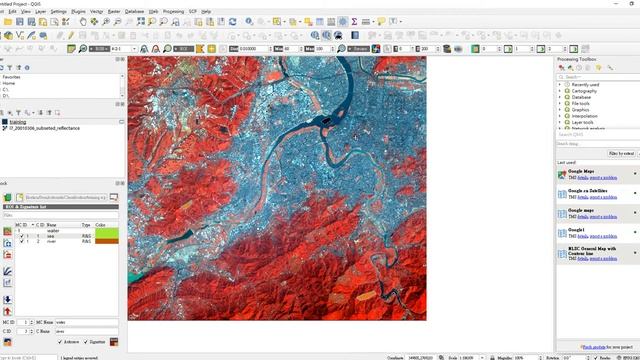Expand the File tools toolbox group
640x360 pixels.
click(560, 103)
